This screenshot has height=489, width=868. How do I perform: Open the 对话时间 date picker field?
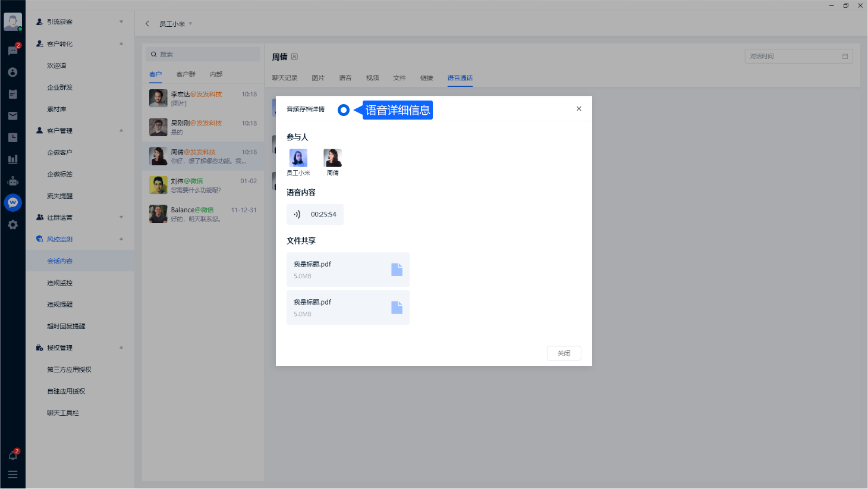pos(798,57)
